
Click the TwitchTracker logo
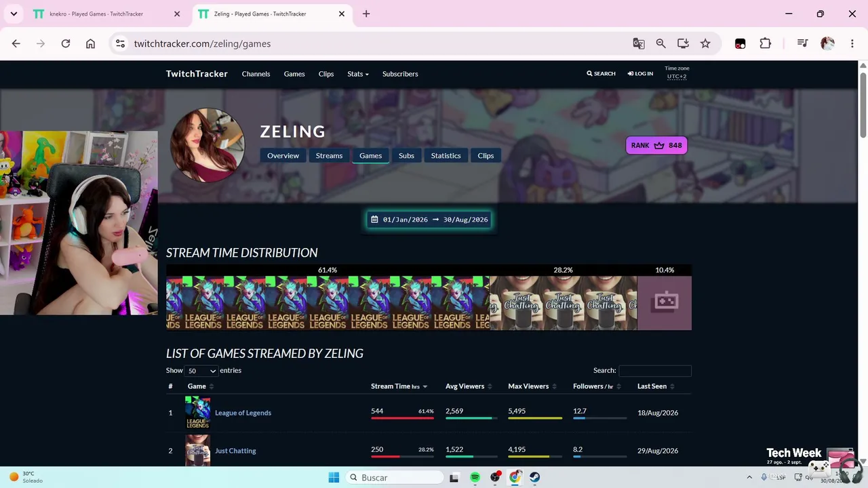coord(197,74)
